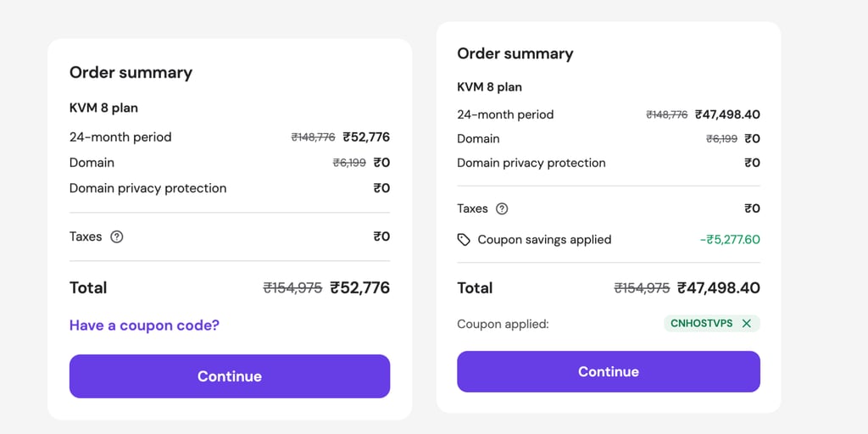Click the Taxes help icon in left summary
The width and height of the screenshot is (868, 434).
point(117,237)
